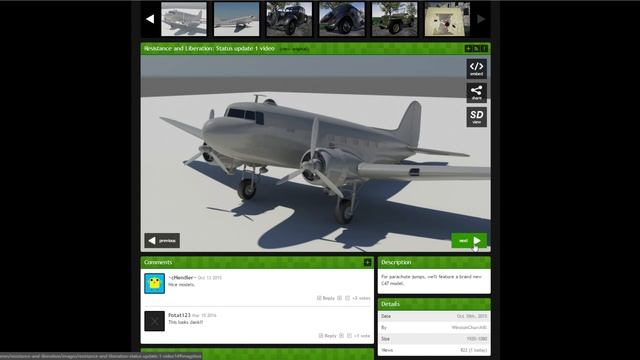Open second airplane side-view thumbnail
640x360 pixels.
point(236,19)
